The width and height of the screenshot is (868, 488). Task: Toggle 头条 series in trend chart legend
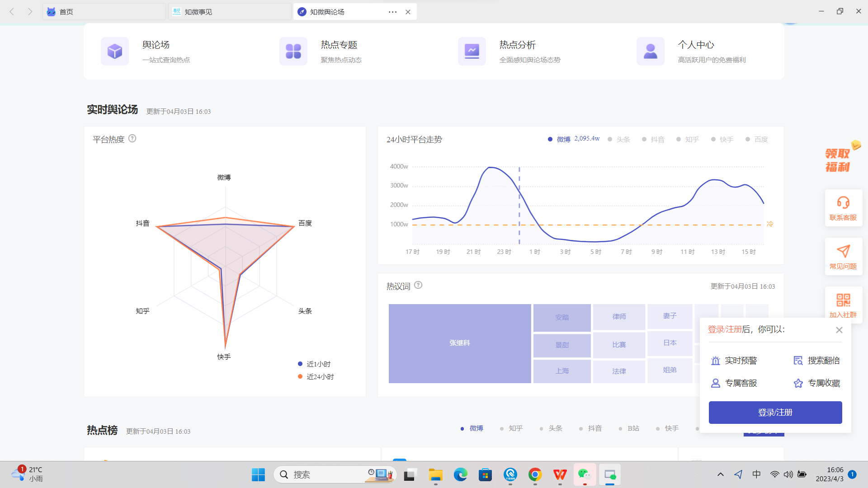[618, 139]
